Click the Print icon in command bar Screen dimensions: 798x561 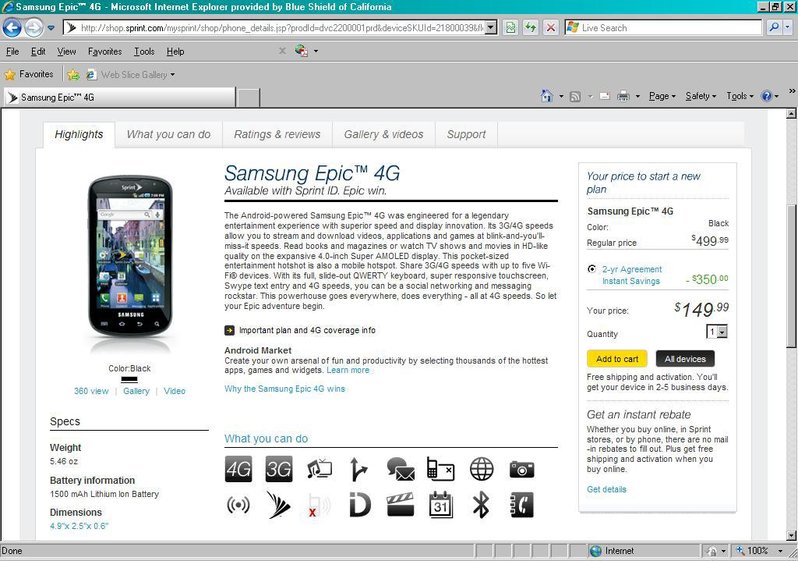(x=623, y=96)
